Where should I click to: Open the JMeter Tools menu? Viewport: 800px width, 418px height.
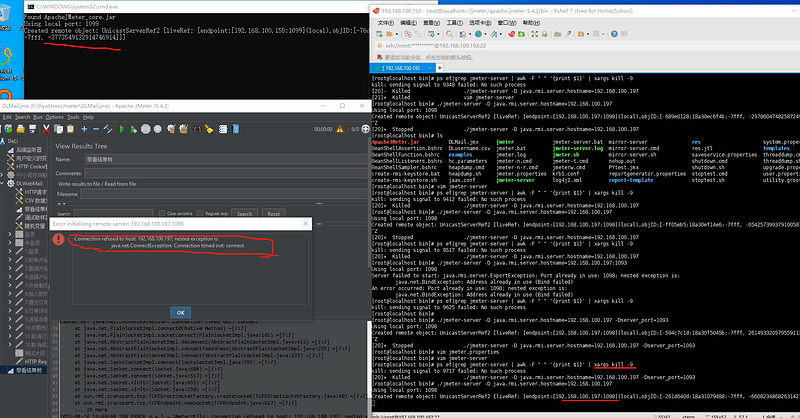tap(73, 117)
